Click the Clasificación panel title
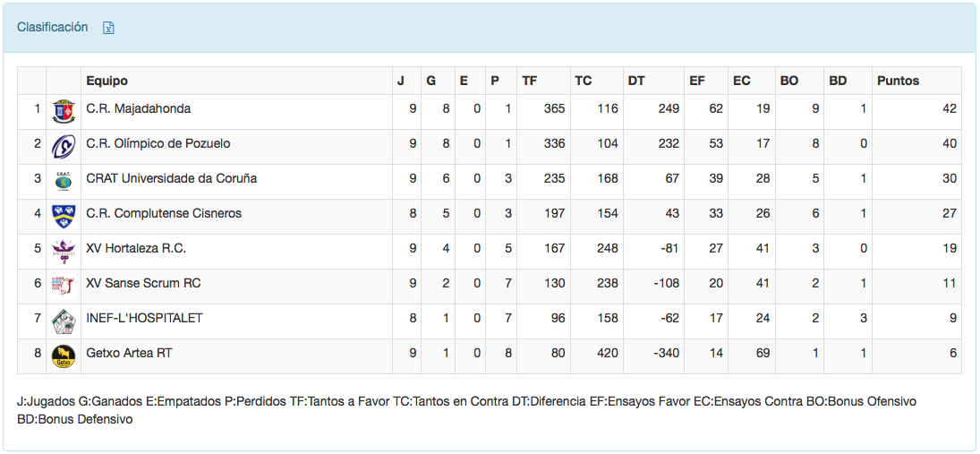 pyautogui.click(x=53, y=27)
